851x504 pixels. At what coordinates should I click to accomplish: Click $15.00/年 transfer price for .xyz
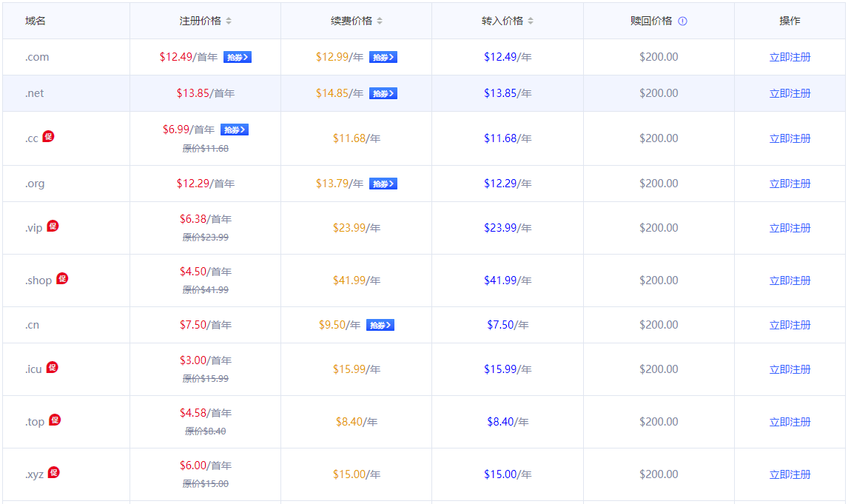[508, 474]
